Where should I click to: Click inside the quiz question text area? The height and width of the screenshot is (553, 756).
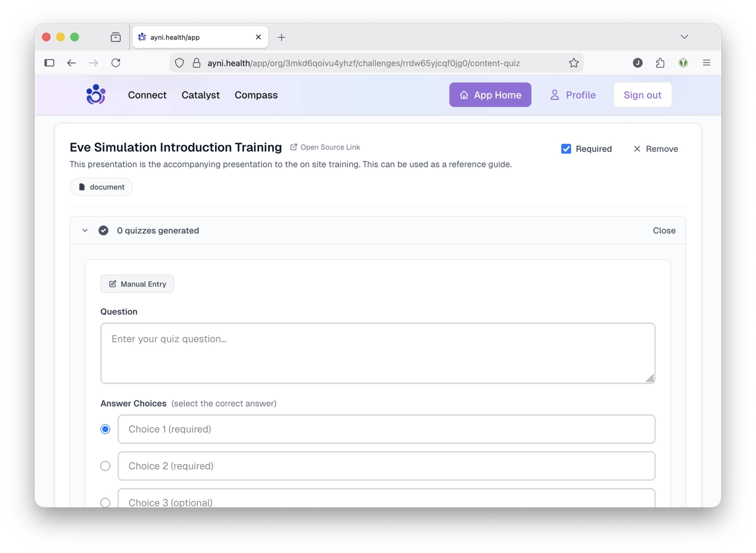click(378, 352)
